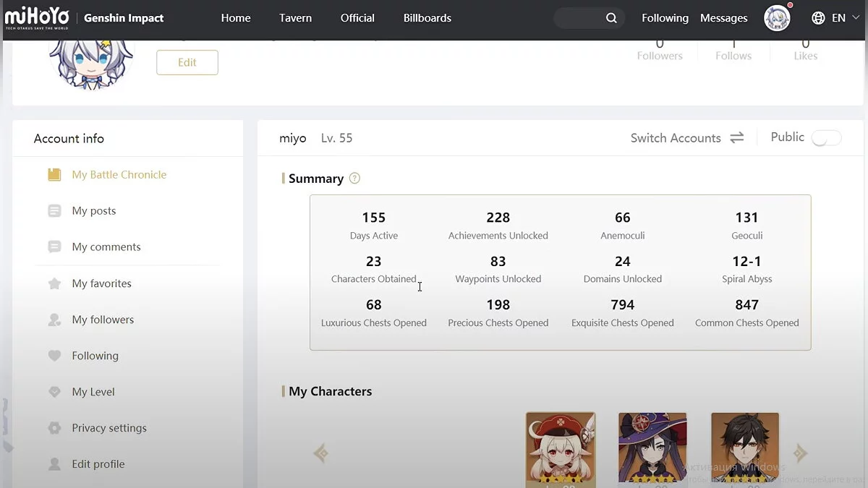The width and height of the screenshot is (868, 488).
Task: Open the Home tab
Action: 236,18
